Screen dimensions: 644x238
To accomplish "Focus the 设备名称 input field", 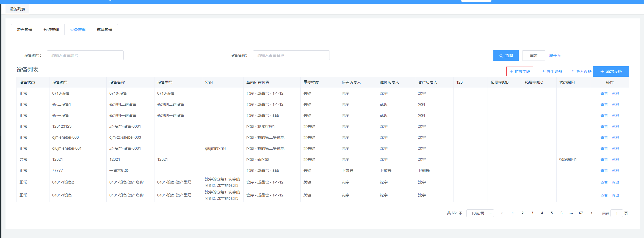I will coord(291,55).
